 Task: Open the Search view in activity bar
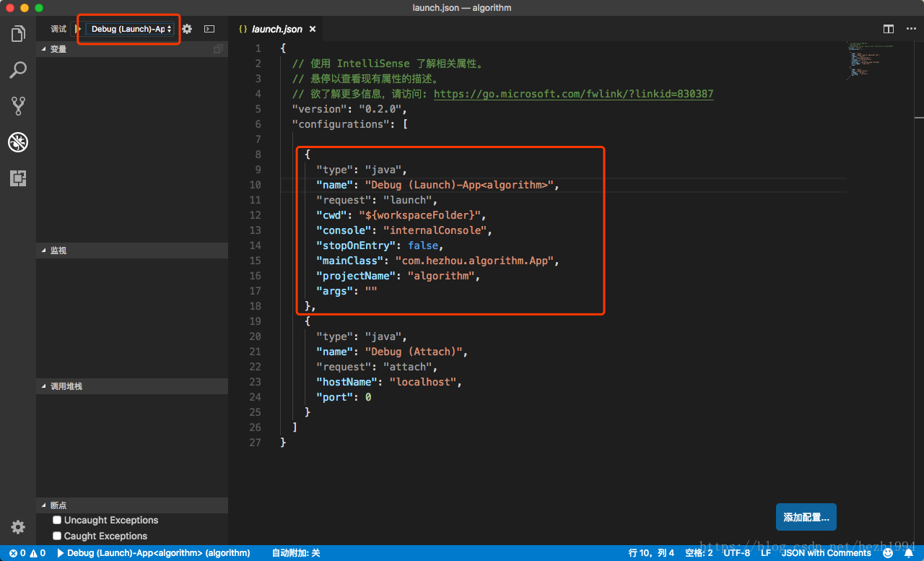18,70
